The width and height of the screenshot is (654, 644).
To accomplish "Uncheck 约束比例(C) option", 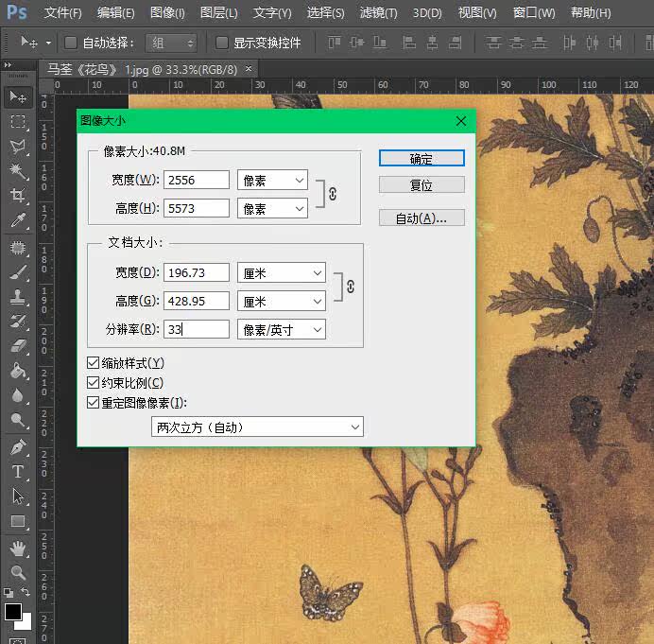I will point(93,383).
